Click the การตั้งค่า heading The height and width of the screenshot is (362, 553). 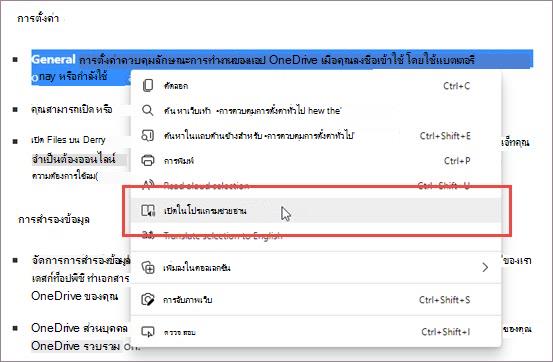point(38,18)
